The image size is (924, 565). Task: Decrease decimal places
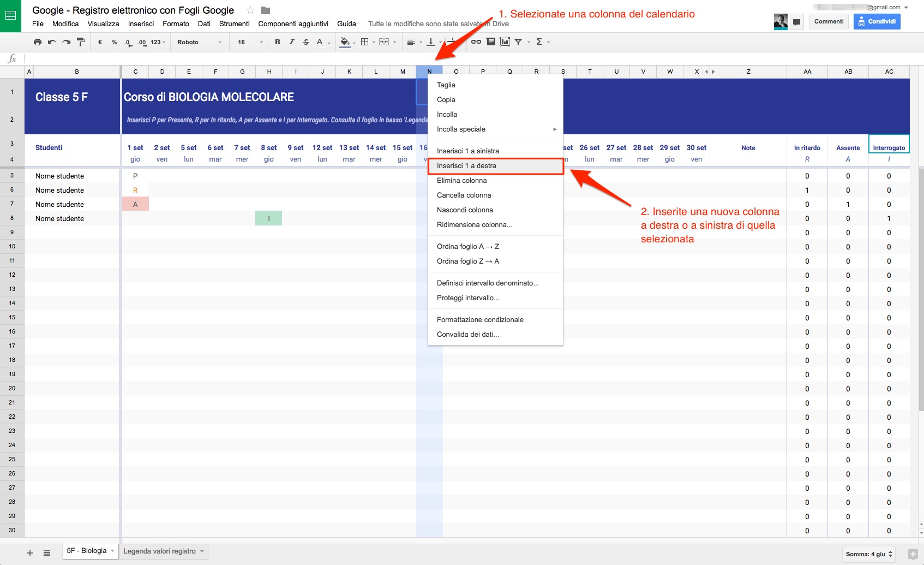click(x=128, y=42)
